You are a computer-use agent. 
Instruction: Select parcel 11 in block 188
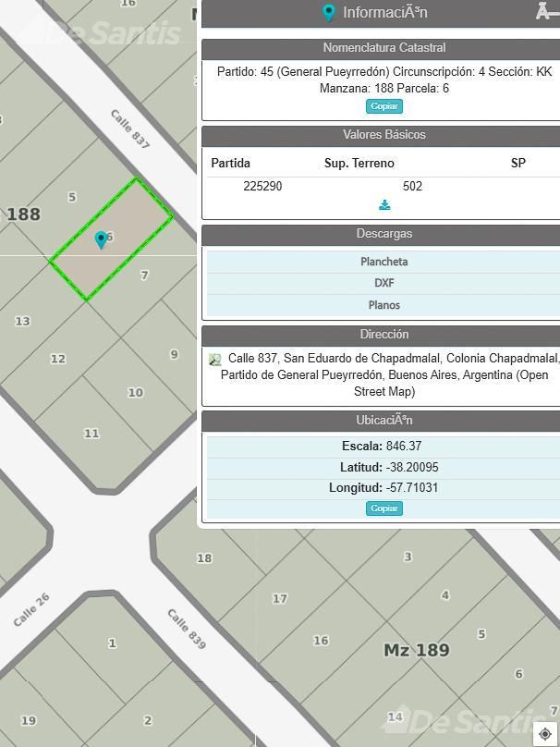coord(91,434)
